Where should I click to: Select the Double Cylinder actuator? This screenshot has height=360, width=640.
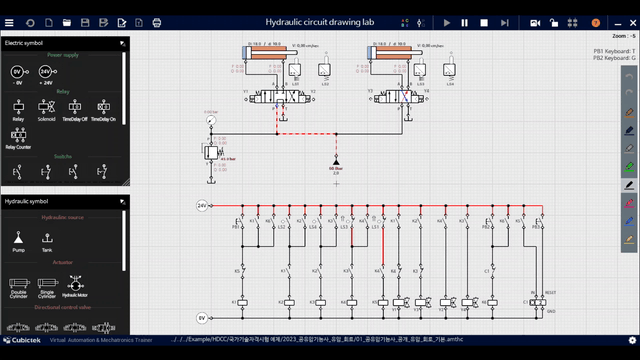pos(19,288)
